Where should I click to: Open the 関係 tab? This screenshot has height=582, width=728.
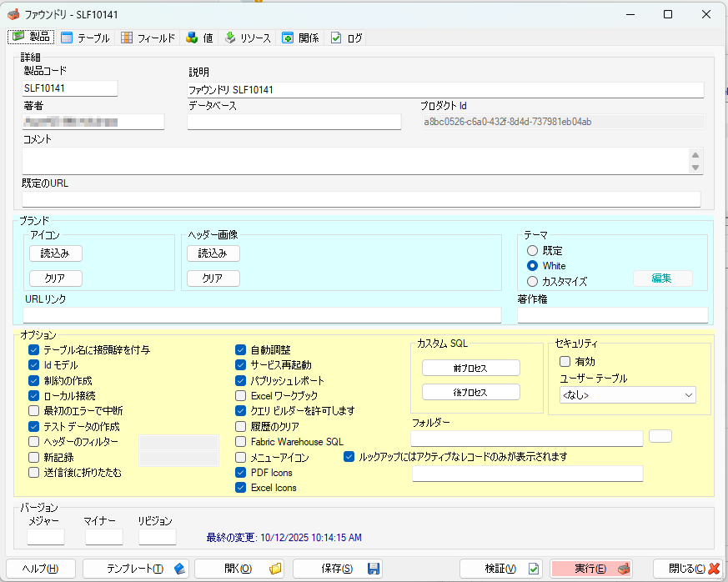pos(301,38)
